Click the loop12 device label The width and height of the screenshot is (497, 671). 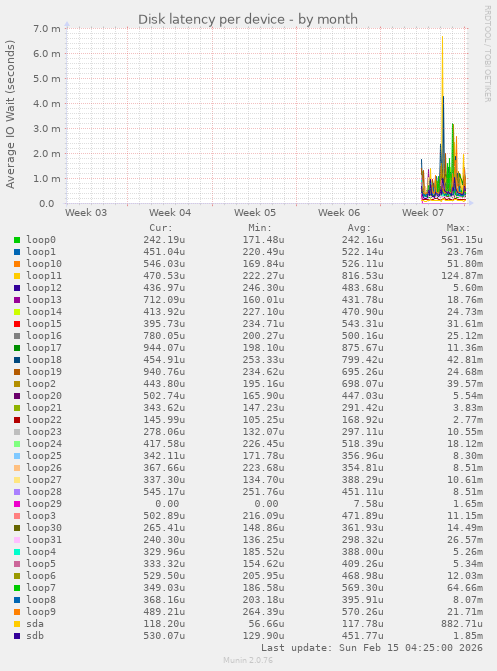click(44, 288)
